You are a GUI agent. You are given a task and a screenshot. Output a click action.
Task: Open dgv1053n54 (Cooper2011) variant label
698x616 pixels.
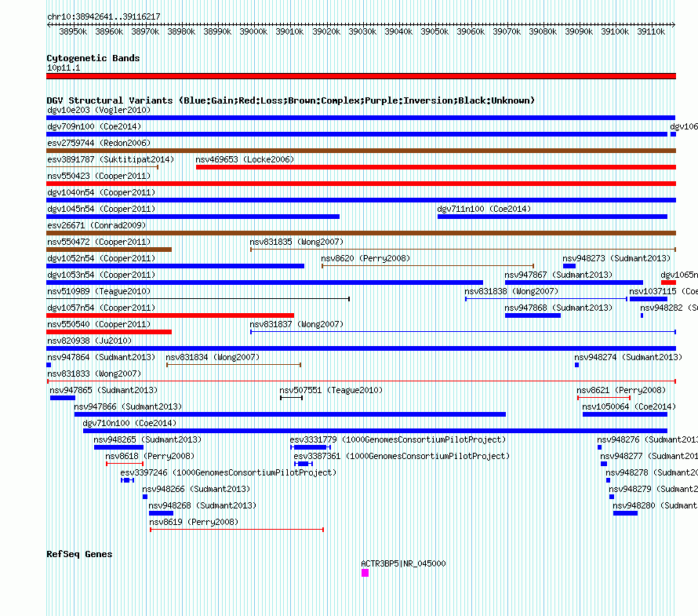[x=101, y=275]
